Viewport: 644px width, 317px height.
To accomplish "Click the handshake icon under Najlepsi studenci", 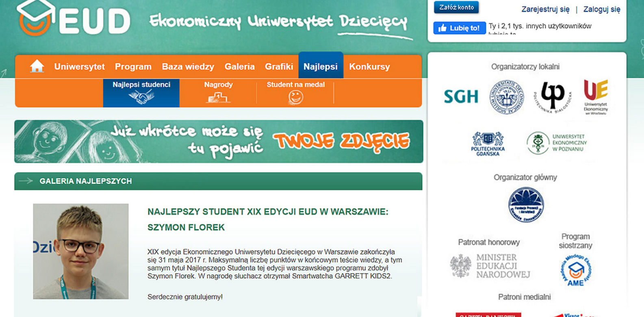I will [141, 97].
